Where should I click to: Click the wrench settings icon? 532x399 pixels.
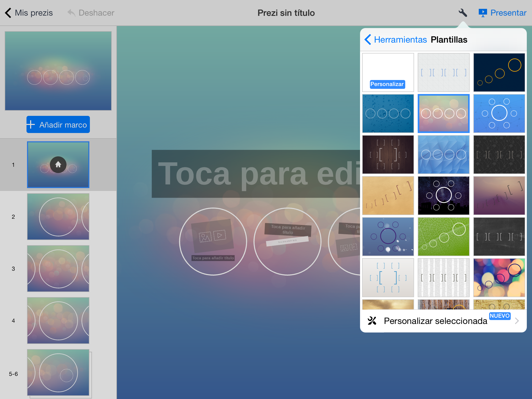point(461,12)
